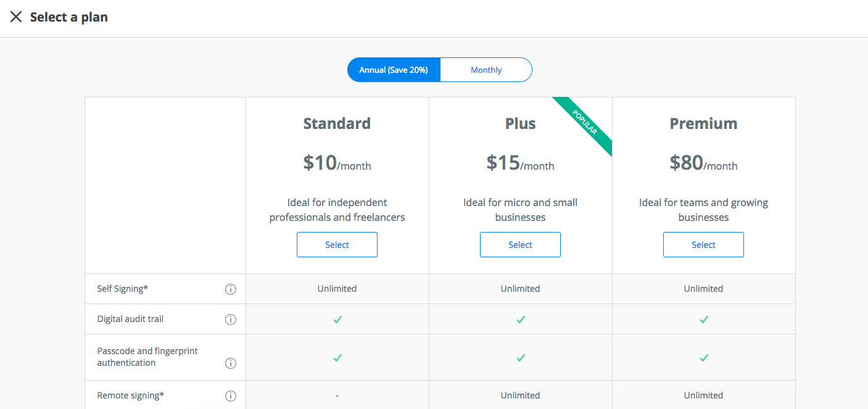Open info icon for Digital audit trail
The height and width of the screenshot is (409, 868).
231,320
